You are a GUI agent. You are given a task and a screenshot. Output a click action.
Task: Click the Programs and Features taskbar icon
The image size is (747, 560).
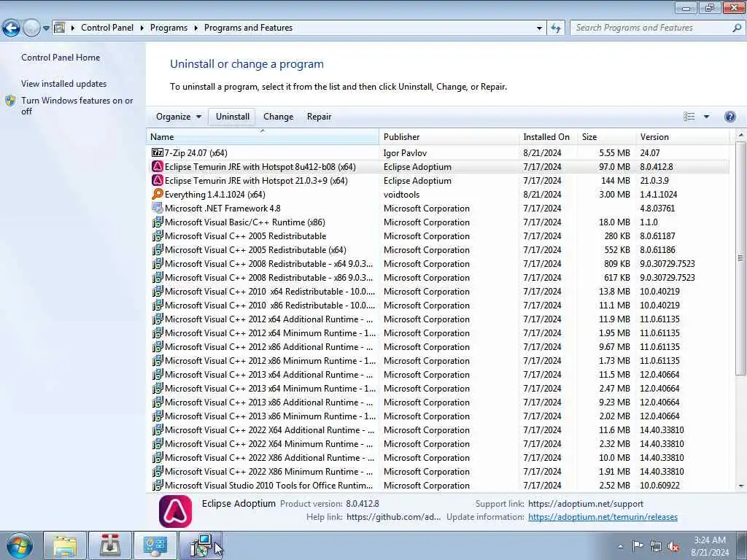[201, 545]
